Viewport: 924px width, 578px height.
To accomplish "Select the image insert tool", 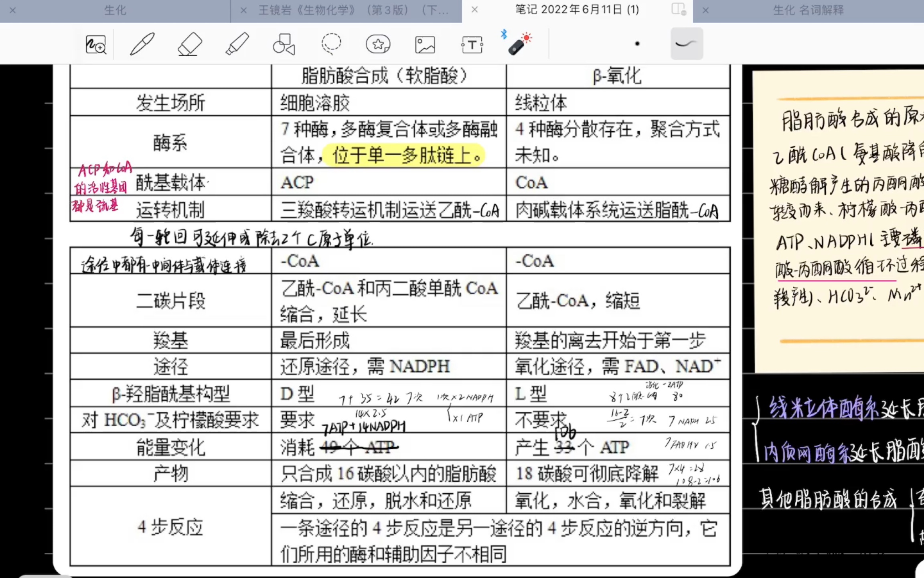I will 426,44.
